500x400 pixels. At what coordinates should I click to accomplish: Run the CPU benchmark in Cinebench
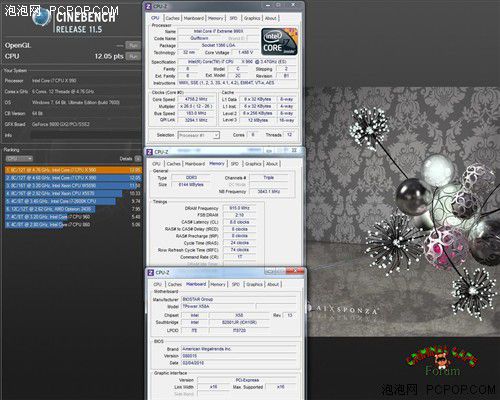tap(133, 56)
